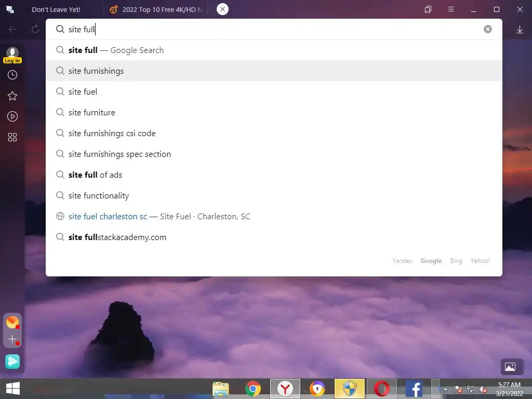Screen dimensions: 532x399
Task: Open the Avast Secure Browser taskbar icon
Action: tap(317, 389)
